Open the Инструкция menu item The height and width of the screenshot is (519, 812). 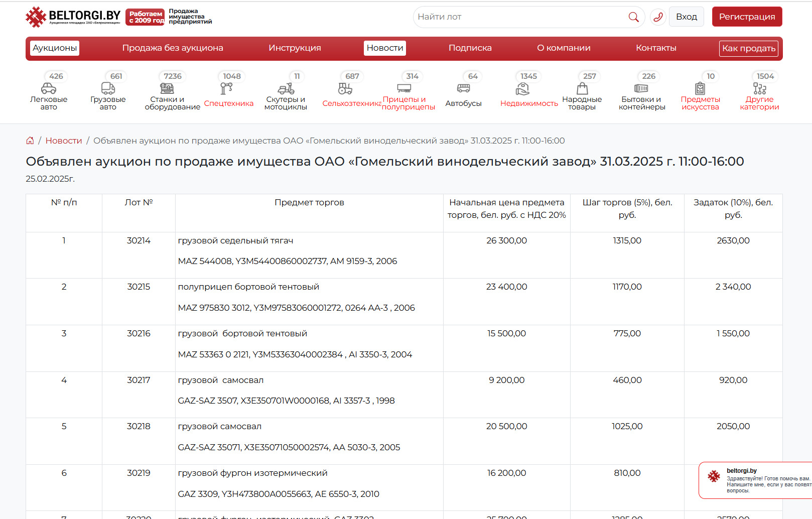tap(295, 48)
